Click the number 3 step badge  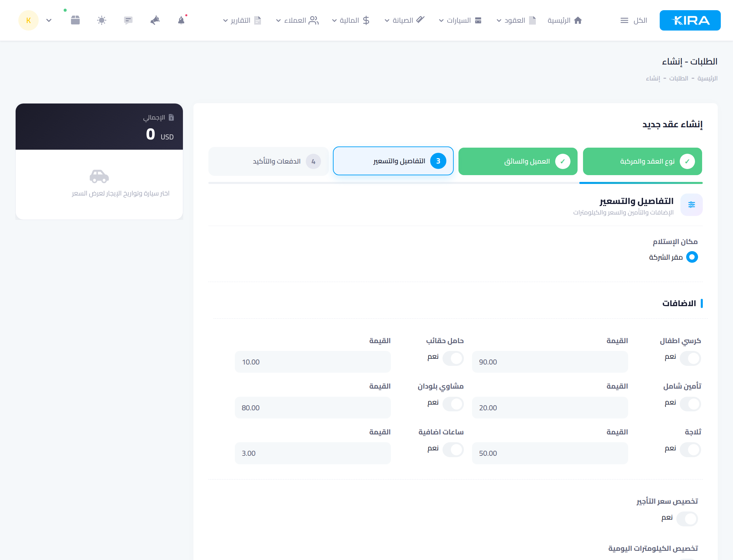[438, 161]
